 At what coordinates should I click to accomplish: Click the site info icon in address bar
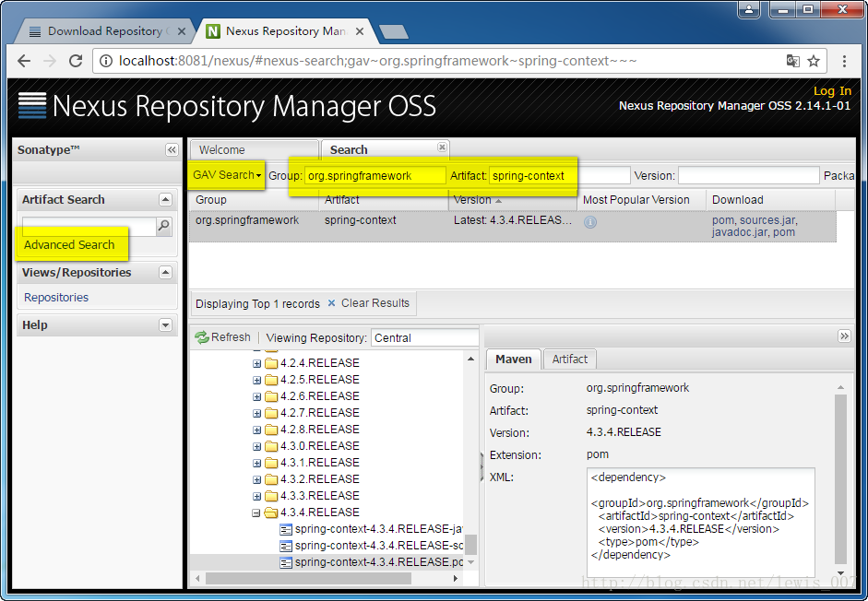(105, 61)
